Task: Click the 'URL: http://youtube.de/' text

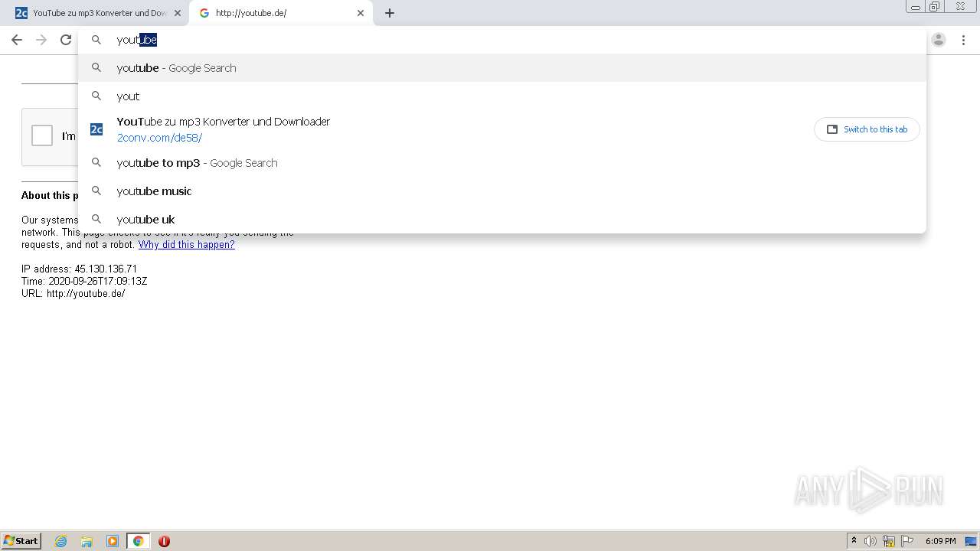Action: click(x=73, y=294)
